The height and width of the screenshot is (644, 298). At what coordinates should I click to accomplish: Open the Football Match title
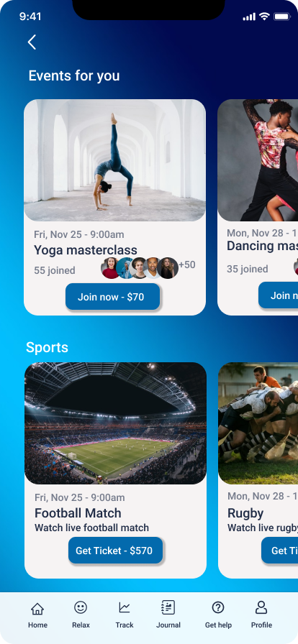pyautogui.click(x=78, y=513)
